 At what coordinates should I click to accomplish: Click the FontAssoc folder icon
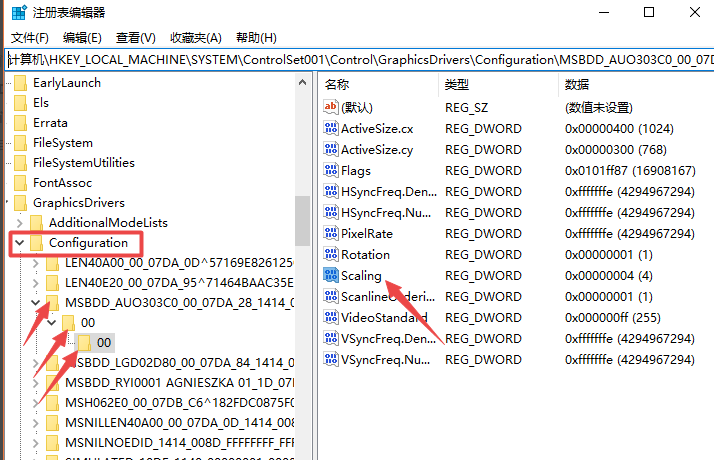[19, 183]
